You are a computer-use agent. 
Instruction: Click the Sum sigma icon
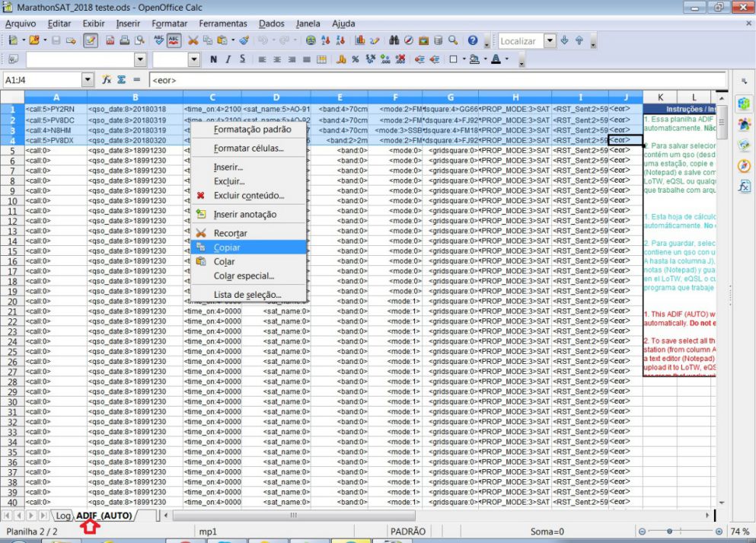[x=121, y=80]
